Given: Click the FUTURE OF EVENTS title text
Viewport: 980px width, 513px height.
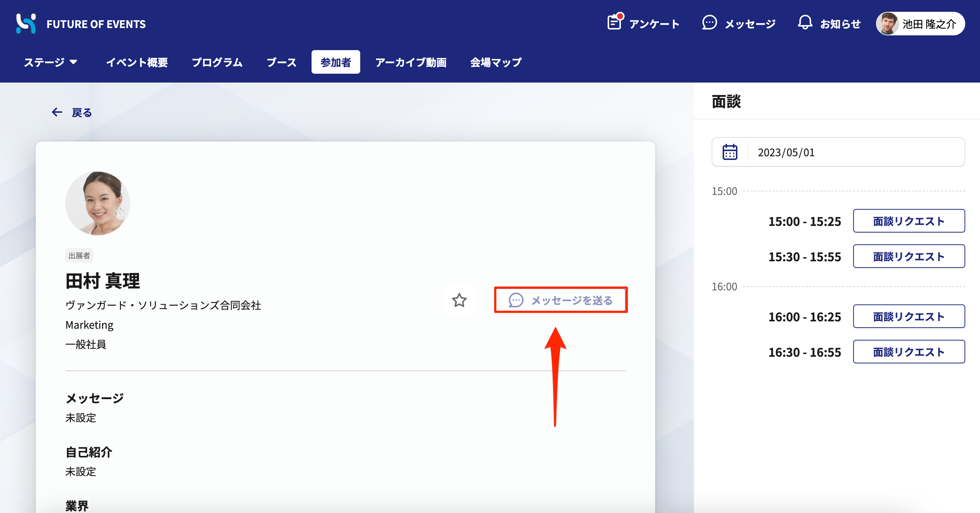Looking at the screenshot, I should click(x=96, y=24).
